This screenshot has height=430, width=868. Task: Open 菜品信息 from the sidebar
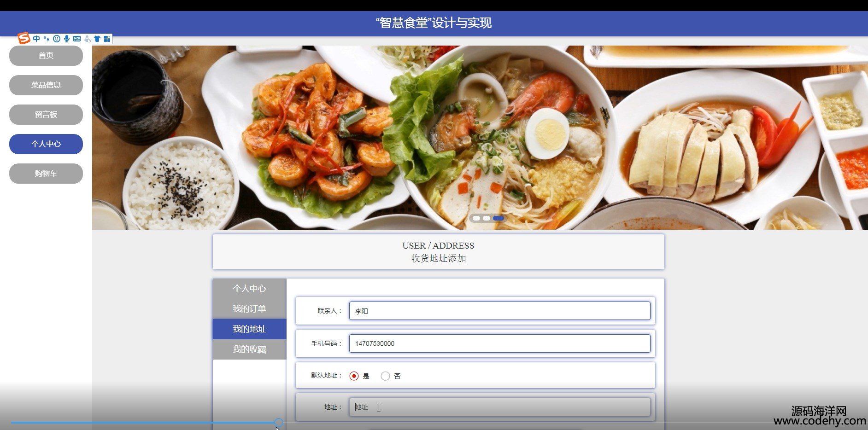pyautogui.click(x=46, y=85)
